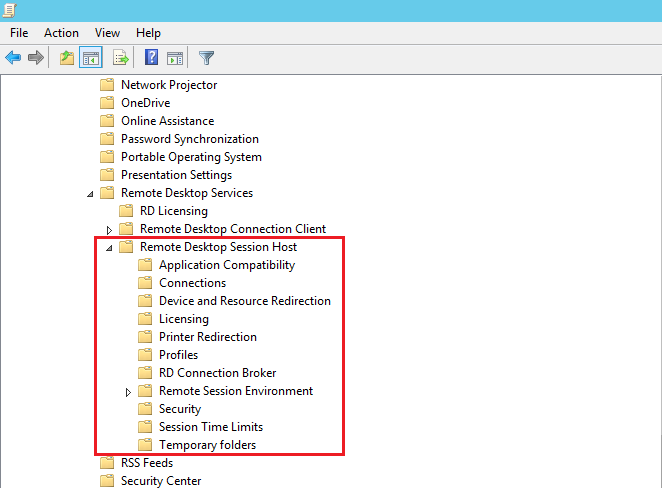Open the View menu
The image size is (662, 488).
pyautogui.click(x=108, y=33)
